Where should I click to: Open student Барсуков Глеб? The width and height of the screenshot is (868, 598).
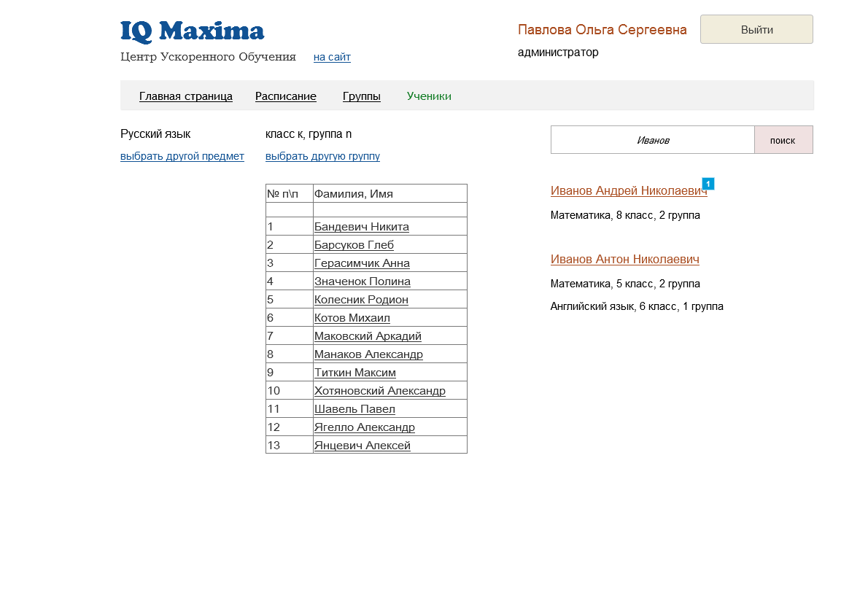pyautogui.click(x=354, y=245)
